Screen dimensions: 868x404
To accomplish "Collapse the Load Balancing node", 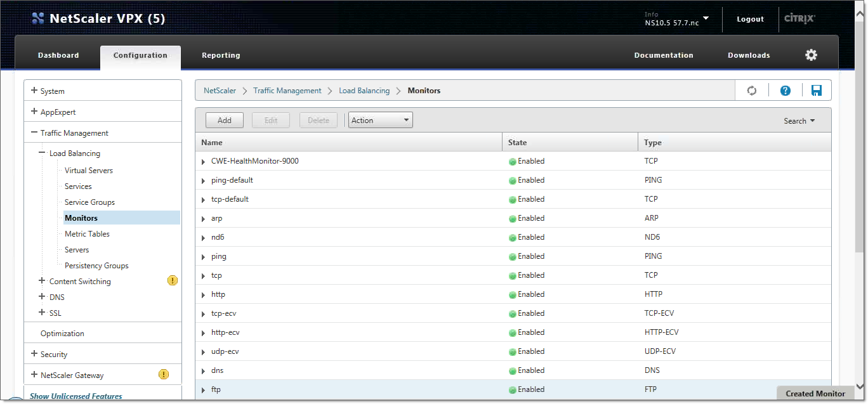I will pyautogui.click(x=43, y=153).
